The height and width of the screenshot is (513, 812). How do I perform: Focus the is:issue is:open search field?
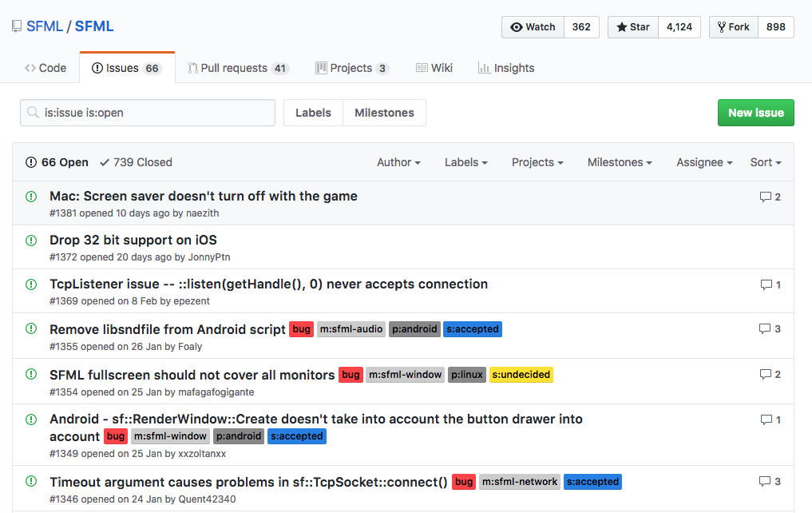(x=148, y=113)
